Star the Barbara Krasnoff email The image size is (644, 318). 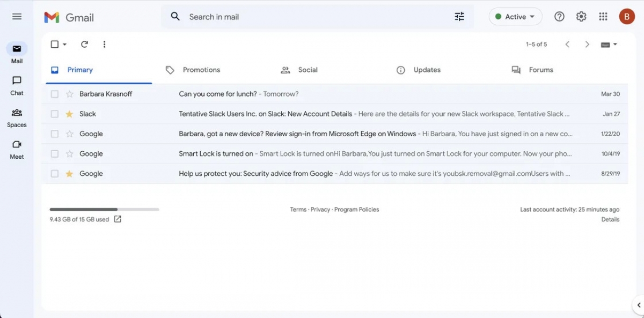[x=69, y=94]
